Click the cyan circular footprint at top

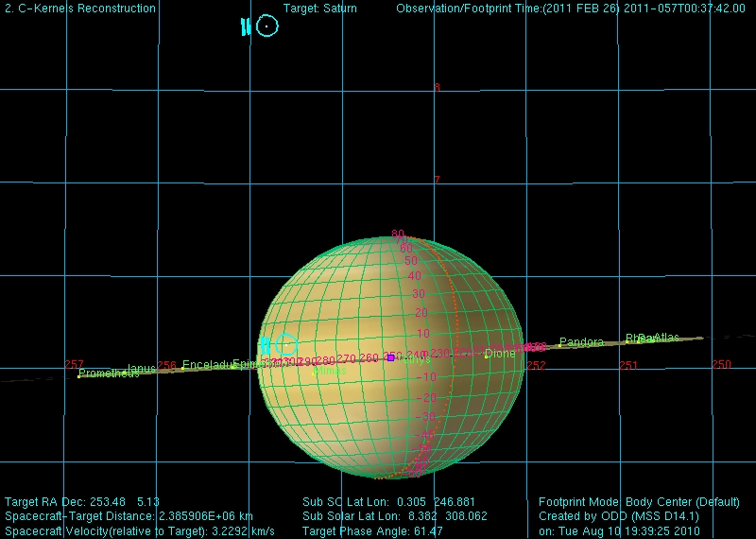coord(267,26)
